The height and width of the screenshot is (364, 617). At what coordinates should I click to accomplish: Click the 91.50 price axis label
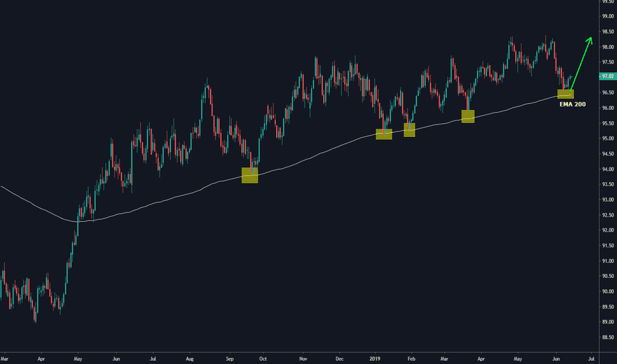608,246
